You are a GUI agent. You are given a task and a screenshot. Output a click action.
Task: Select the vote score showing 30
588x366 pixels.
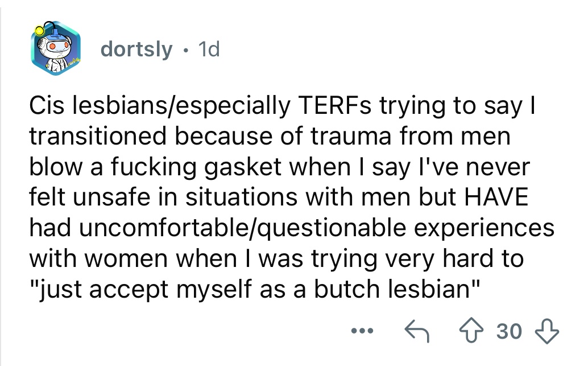[509, 331]
